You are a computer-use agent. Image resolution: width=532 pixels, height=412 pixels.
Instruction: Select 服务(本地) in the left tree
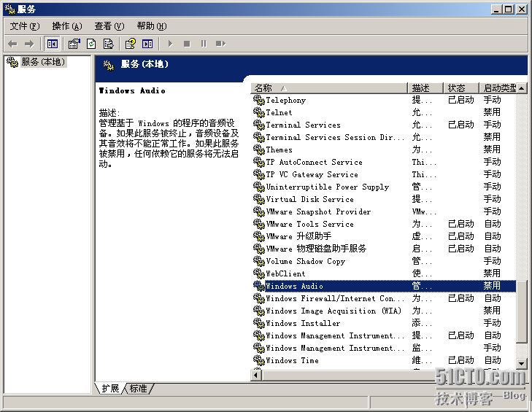(x=43, y=62)
